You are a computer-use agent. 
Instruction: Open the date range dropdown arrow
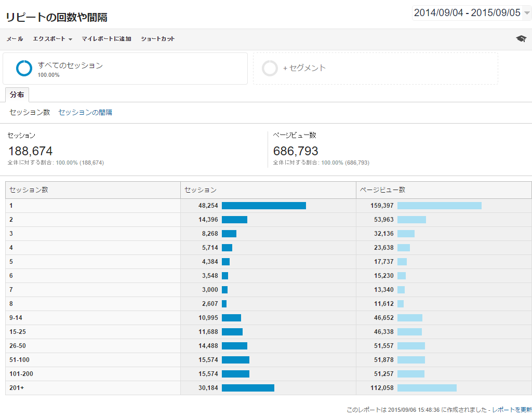coord(527,14)
